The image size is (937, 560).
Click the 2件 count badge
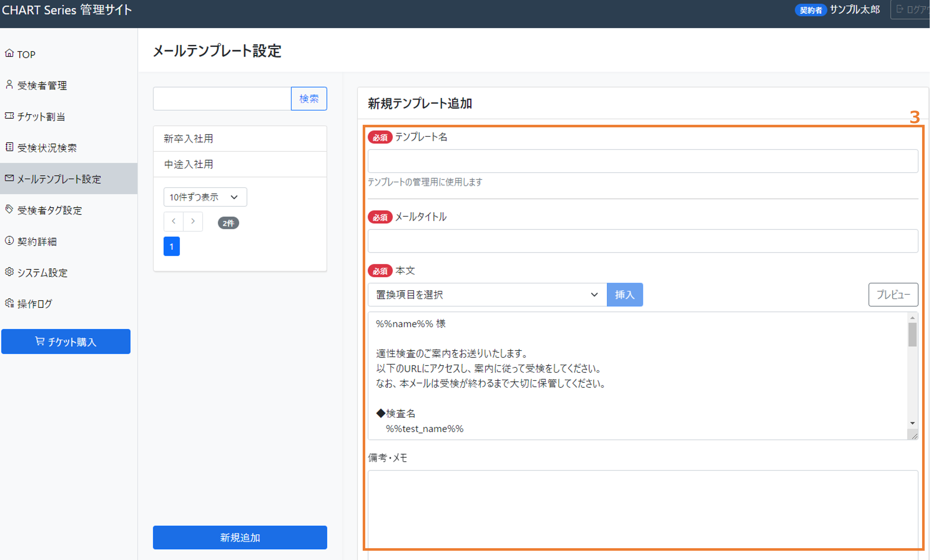coord(229,223)
